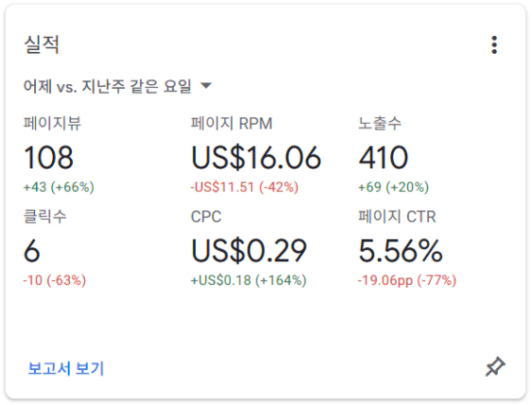532x405 pixels.
Task: Click the -US$11.51 (-42%) change text
Action: (245, 187)
